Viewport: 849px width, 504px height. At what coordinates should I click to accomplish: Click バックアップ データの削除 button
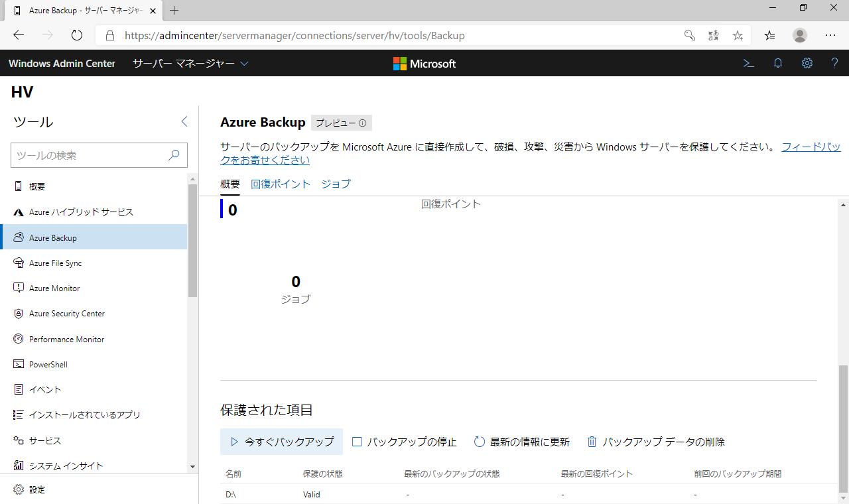coord(656,442)
